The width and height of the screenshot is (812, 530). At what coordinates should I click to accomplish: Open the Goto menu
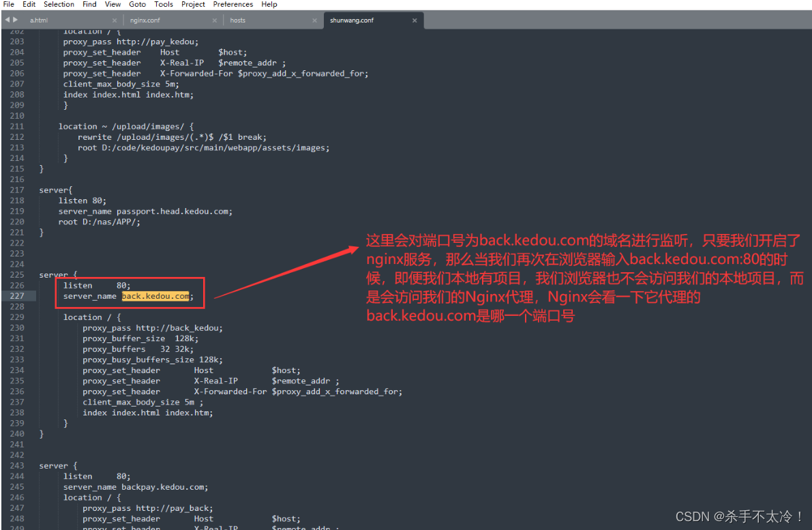(137, 4)
